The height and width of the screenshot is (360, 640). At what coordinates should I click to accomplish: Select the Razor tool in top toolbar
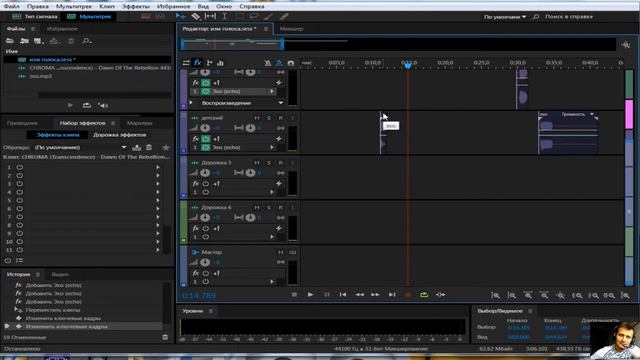tap(196, 16)
